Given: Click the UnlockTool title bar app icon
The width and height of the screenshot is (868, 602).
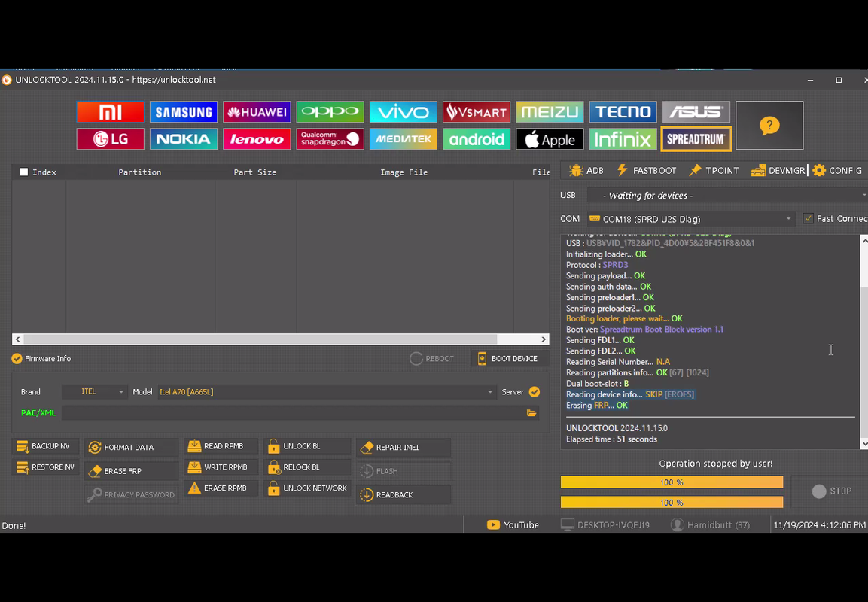Looking at the screenshot, I should [x=6, y=80].
